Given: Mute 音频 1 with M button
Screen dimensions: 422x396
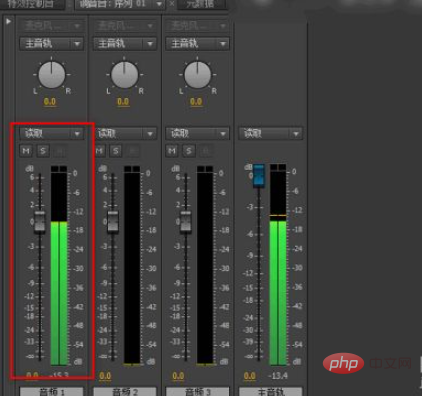Looking at the screenshot, I should (26, 151).
